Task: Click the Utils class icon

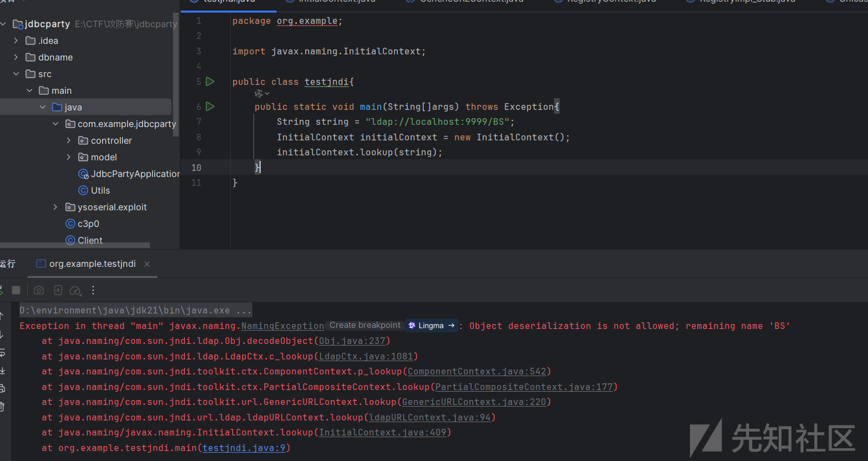Action: (x=83, y=190)
